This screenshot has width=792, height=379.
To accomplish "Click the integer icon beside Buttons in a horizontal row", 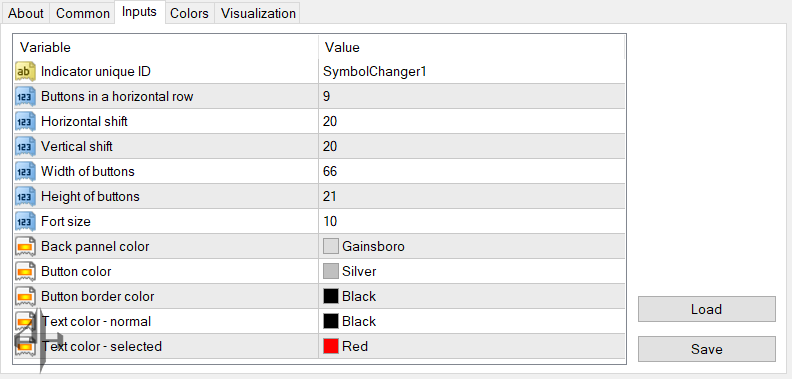I will click(25, 97).
